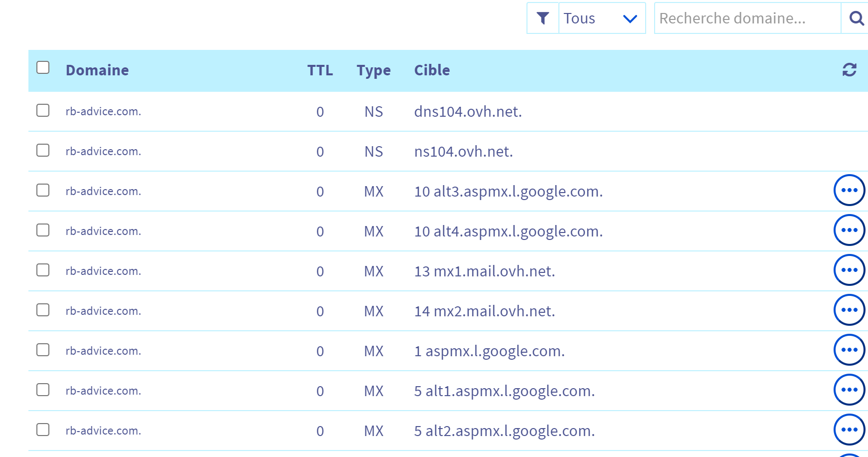The height and width of the screenshot is (457, 868).
Task: Click the filter funnel icon
Action: pyautogui.click(x=542, y=18)
